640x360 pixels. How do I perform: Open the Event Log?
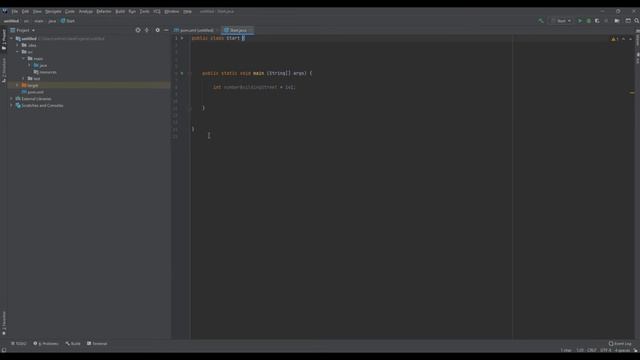pyautogui.click(x=620, y=344)
